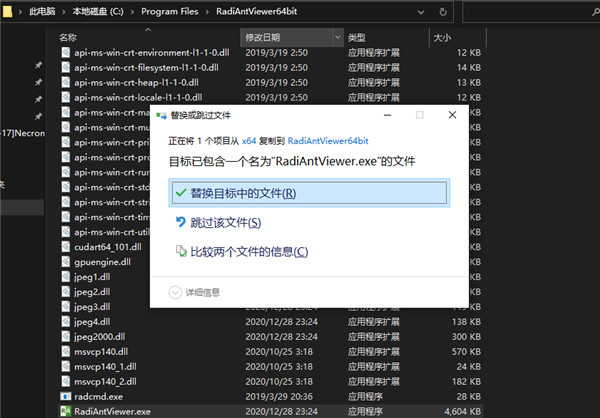This screenshot has height=418, width=600.
Task: Select file jpeg4.dll
Action: (x=92, y=322)
